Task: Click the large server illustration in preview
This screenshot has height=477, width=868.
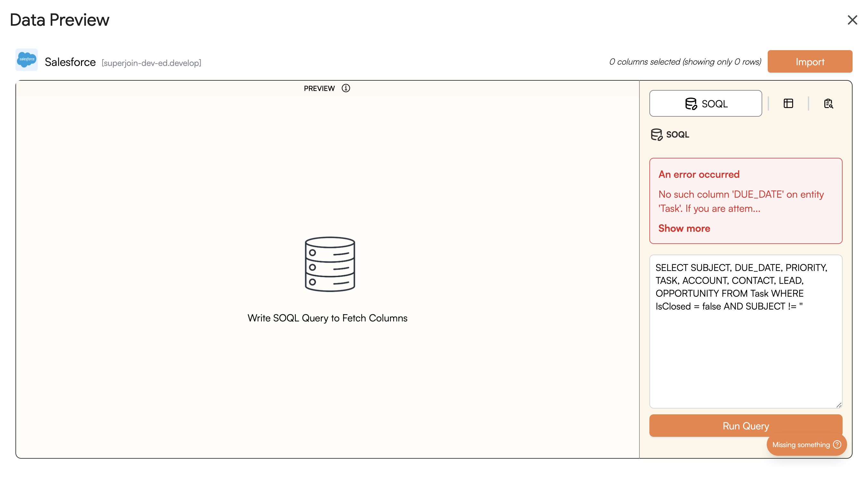Action: point(330,264)
